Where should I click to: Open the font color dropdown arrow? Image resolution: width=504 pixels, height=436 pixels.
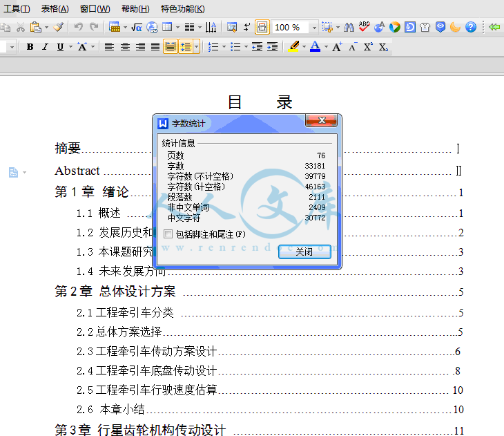326,47
